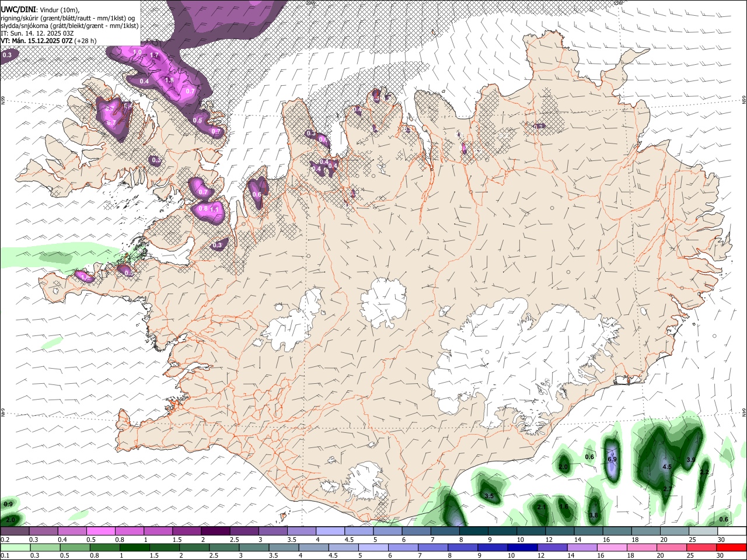
Task: Select the bright red bottom-row swatch labeled 30
Action: pos(732,547)
